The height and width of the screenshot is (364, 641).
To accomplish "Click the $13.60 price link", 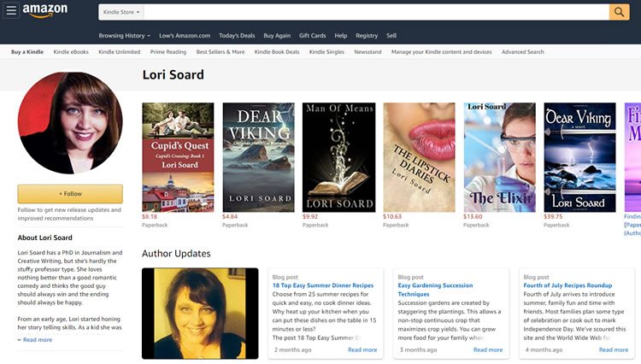I will (473, 216).
